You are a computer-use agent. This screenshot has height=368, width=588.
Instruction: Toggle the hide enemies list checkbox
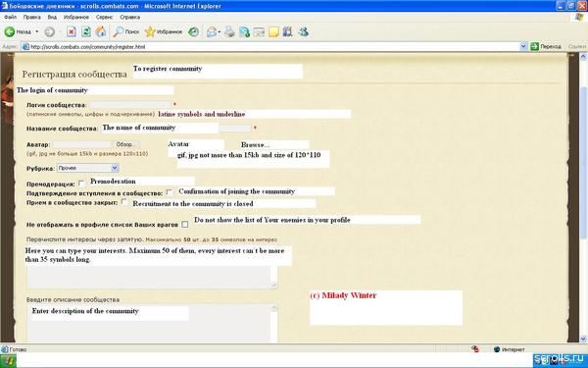pyautogui.click(x=184, y=224)
